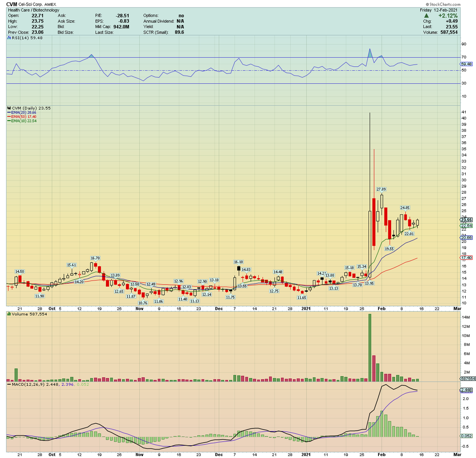Click the Options value 'no'

pos(181,16)
